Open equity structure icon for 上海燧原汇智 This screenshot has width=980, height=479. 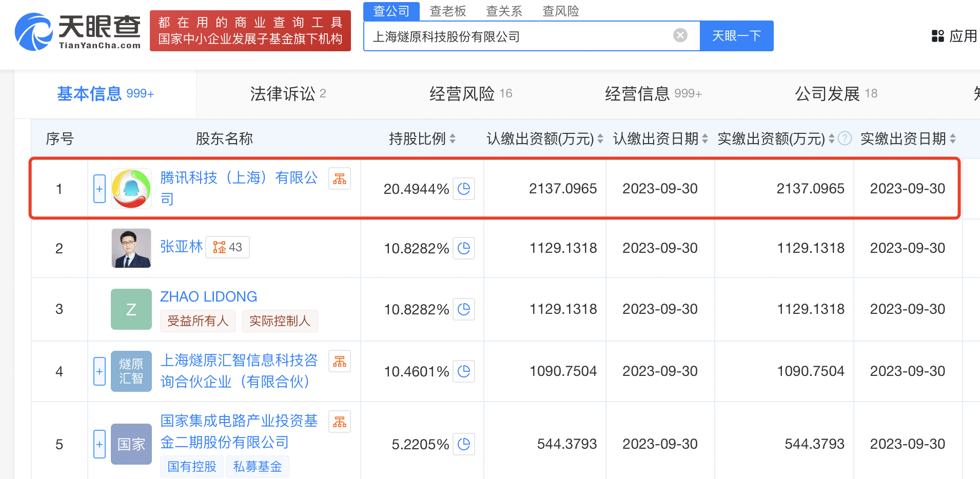pos(340,362)
